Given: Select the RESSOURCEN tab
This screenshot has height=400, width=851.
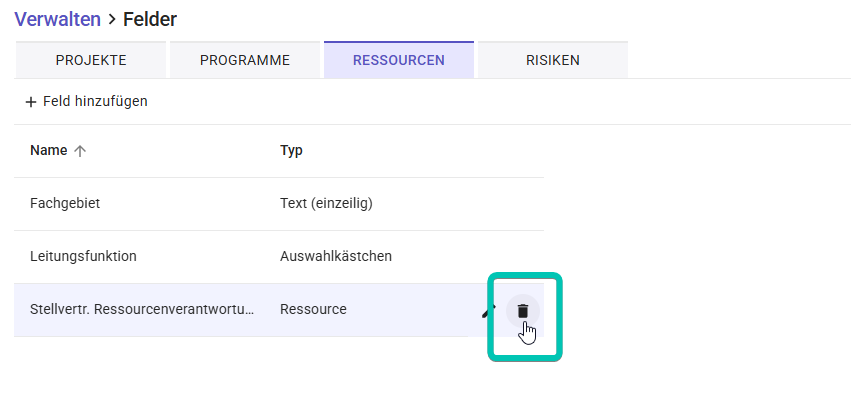Looking at the screenshot, I should [399, 60].
